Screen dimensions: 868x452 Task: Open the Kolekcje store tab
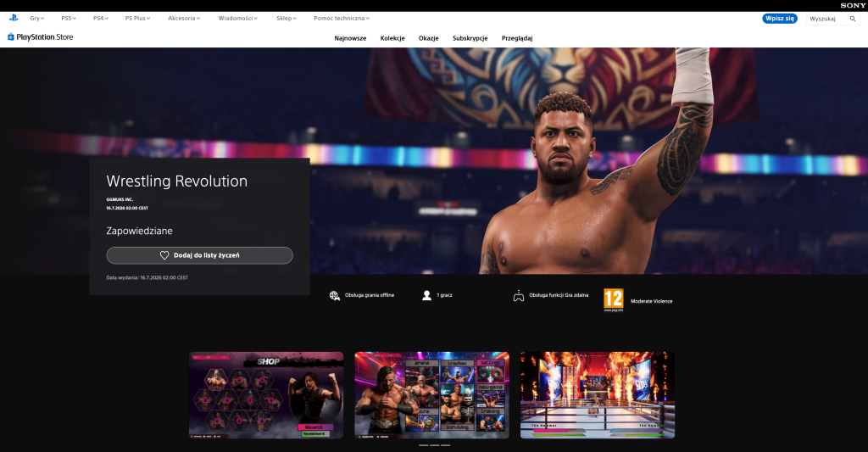[x=392, y=38]
